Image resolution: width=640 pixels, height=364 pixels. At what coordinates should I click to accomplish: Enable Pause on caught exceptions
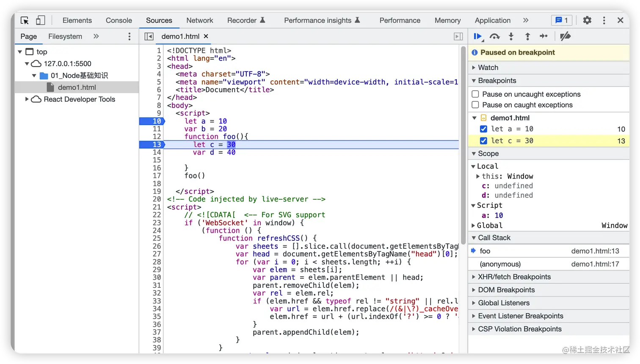tap(475, 105)
